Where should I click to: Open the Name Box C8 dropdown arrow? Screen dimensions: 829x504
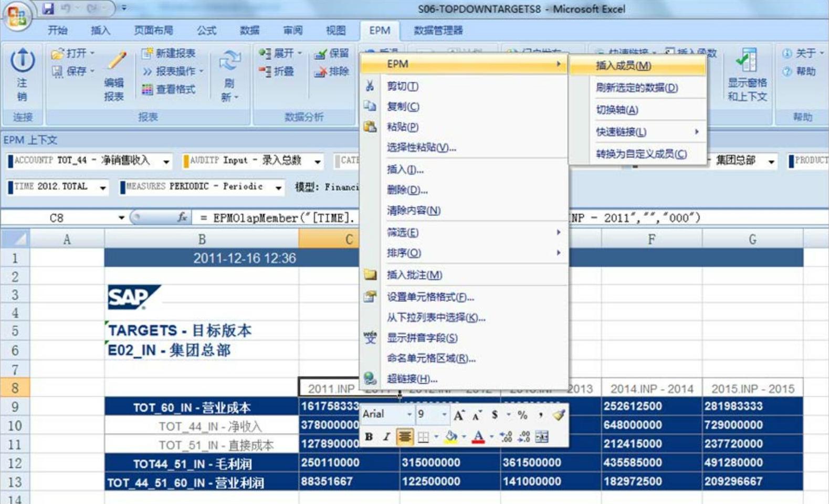(121, 217)
